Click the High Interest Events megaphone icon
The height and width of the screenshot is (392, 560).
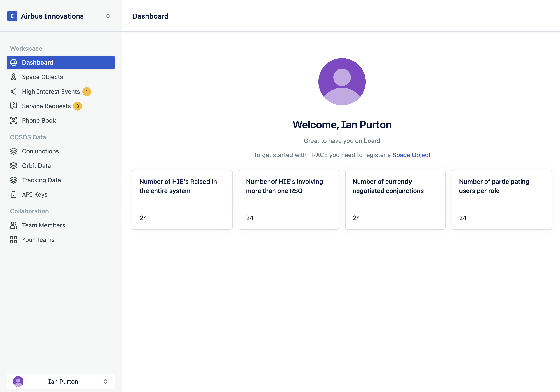point(14,92)
